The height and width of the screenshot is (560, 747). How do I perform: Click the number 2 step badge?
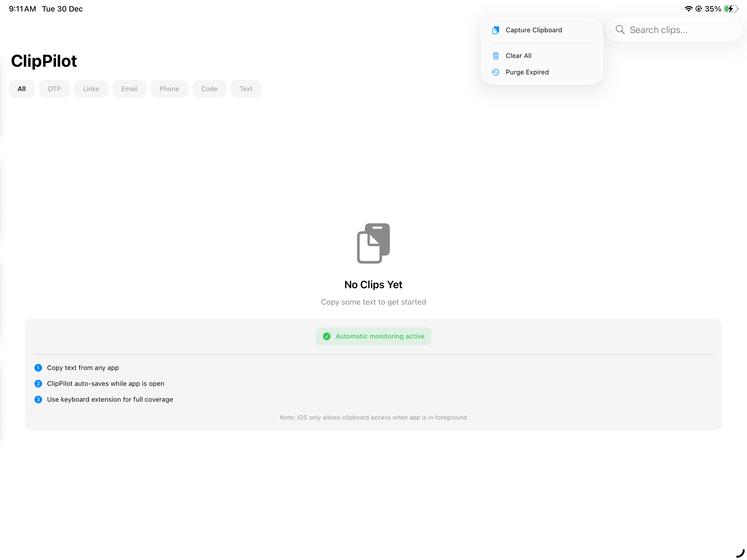pyautogui.click(x=38, y=383)
